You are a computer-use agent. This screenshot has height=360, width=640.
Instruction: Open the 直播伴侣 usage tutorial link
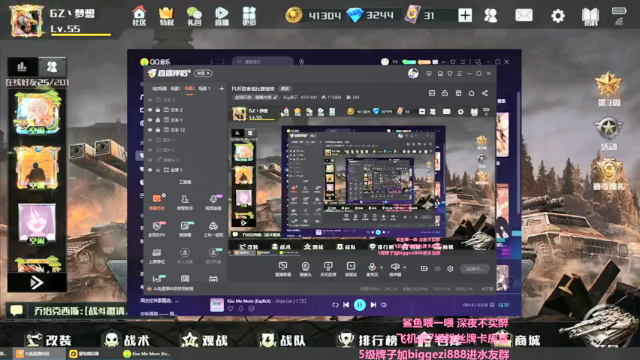point(170,289)
